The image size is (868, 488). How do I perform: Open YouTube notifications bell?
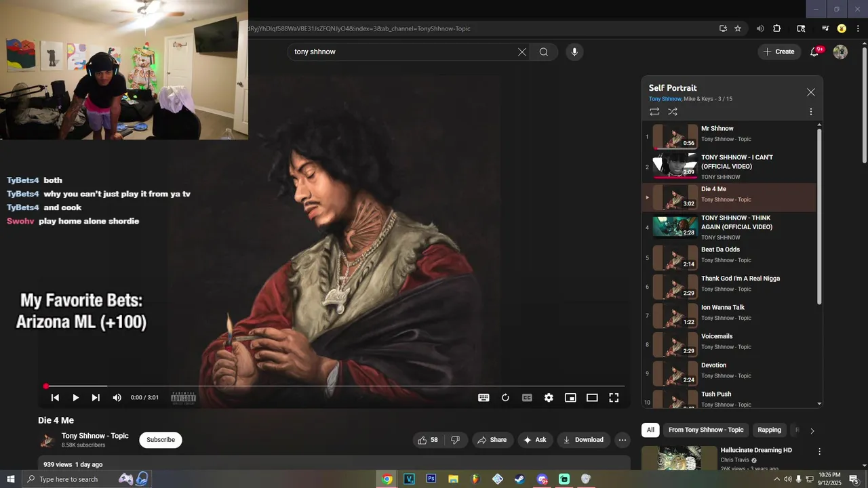point(815,52)
